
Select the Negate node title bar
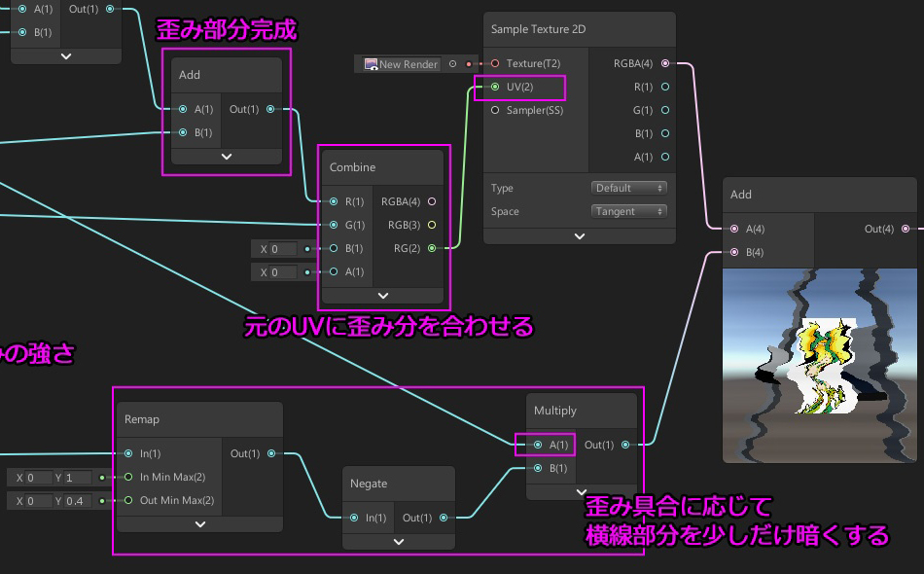click(x=399, y=484)
